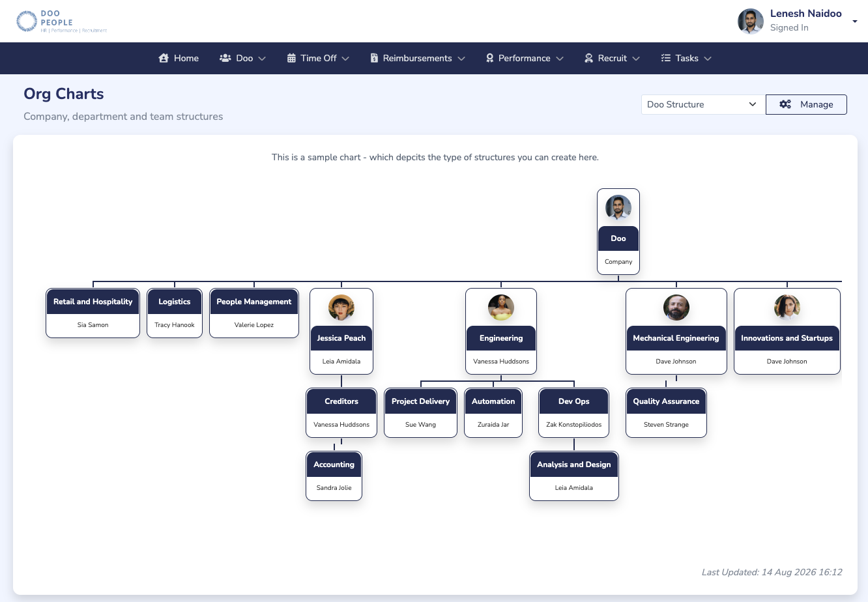Click the Time Off calendar icon
The height and width of the screenshot is (602, 868).
(x=291, y=58)
